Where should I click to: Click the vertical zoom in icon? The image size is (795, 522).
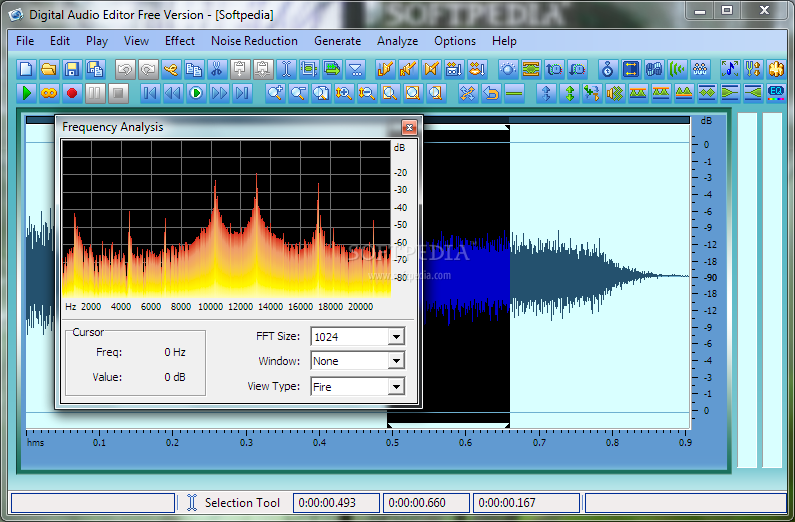pyautogui.click(x=344, y=93)
